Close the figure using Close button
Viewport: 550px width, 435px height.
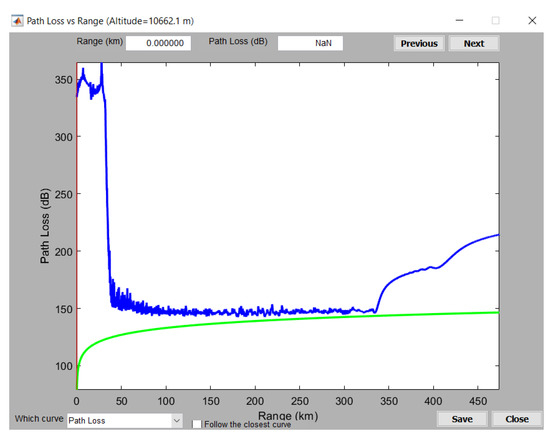pyautogui.click(x=517, y=419)
